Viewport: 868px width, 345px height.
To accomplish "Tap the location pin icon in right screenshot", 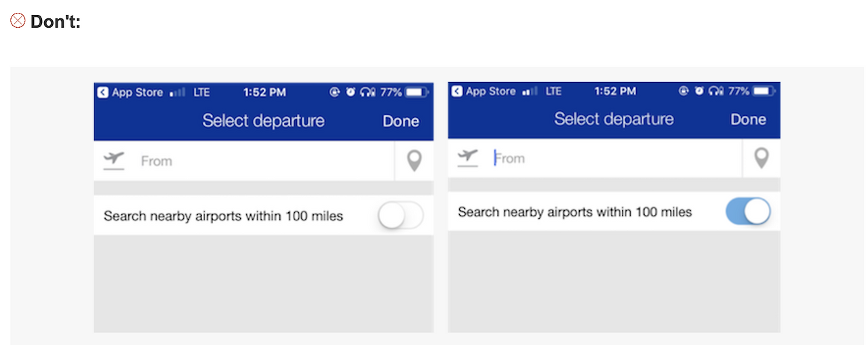I will point(762,159).
